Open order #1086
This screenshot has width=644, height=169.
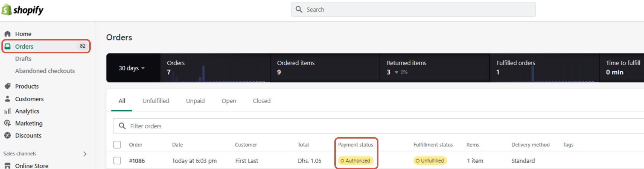(137, 161)
